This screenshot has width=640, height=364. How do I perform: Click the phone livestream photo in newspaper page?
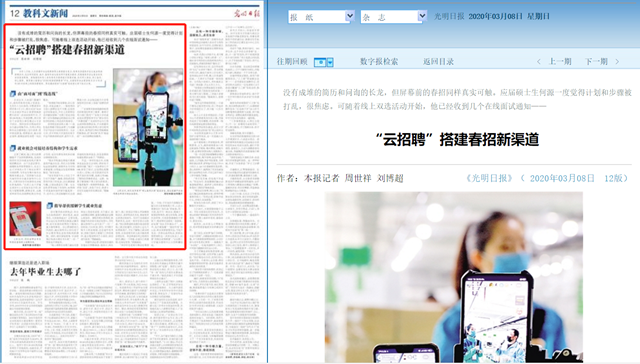tap(148, 127)
